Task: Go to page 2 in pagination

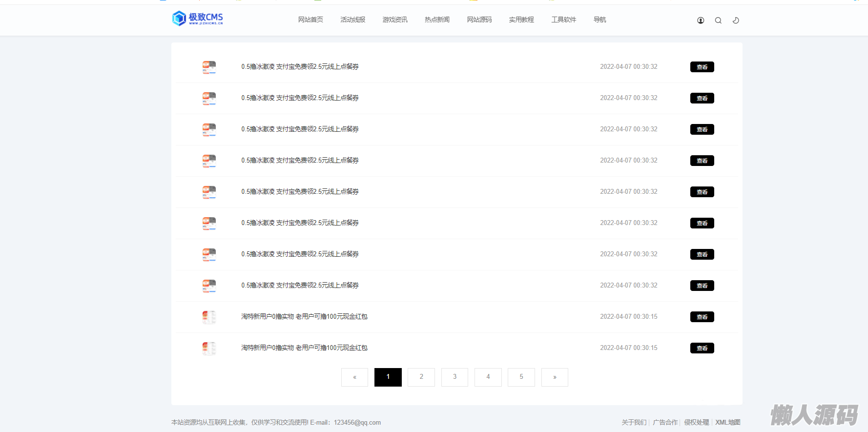Action: [421, 377]
